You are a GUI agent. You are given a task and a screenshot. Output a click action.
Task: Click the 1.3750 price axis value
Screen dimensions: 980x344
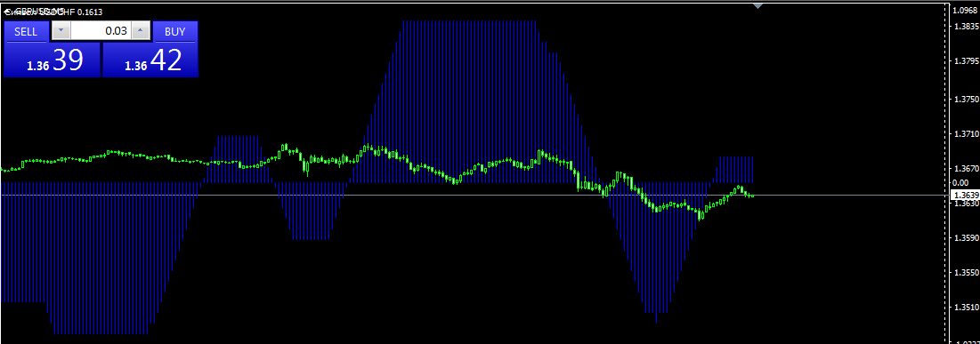click(965, 100)
